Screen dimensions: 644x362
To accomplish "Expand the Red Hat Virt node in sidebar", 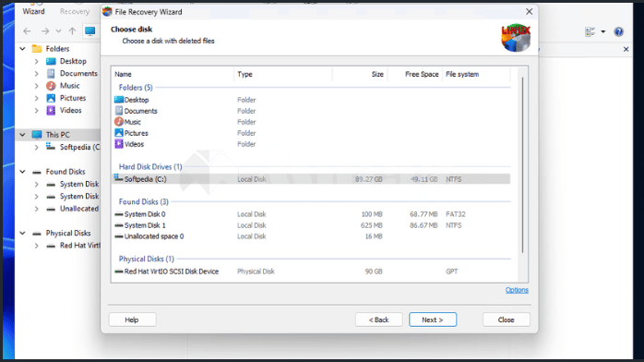I will pos(37,246).
